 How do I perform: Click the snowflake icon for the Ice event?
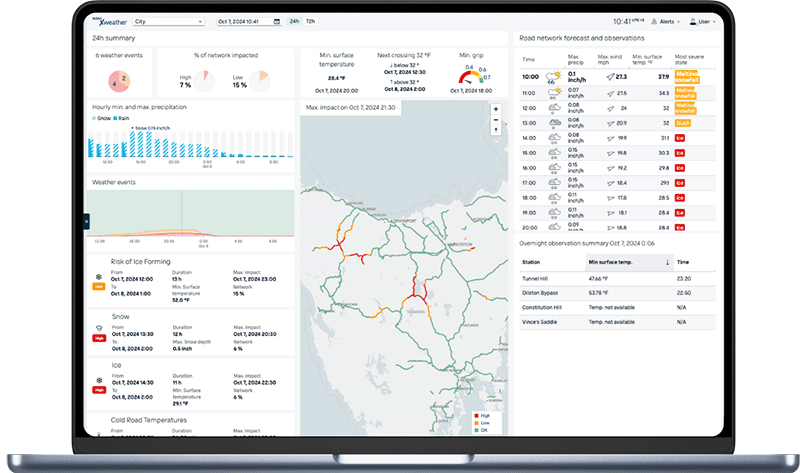click(99, 381)
